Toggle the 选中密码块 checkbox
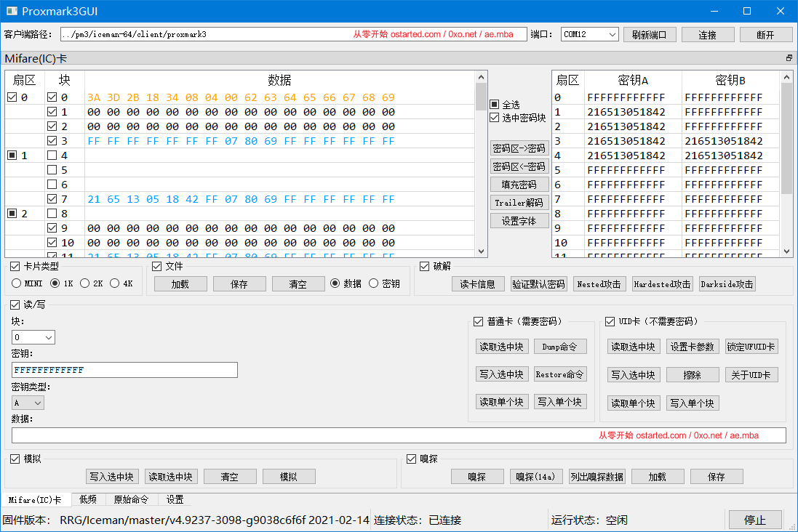 coord(494,118)
